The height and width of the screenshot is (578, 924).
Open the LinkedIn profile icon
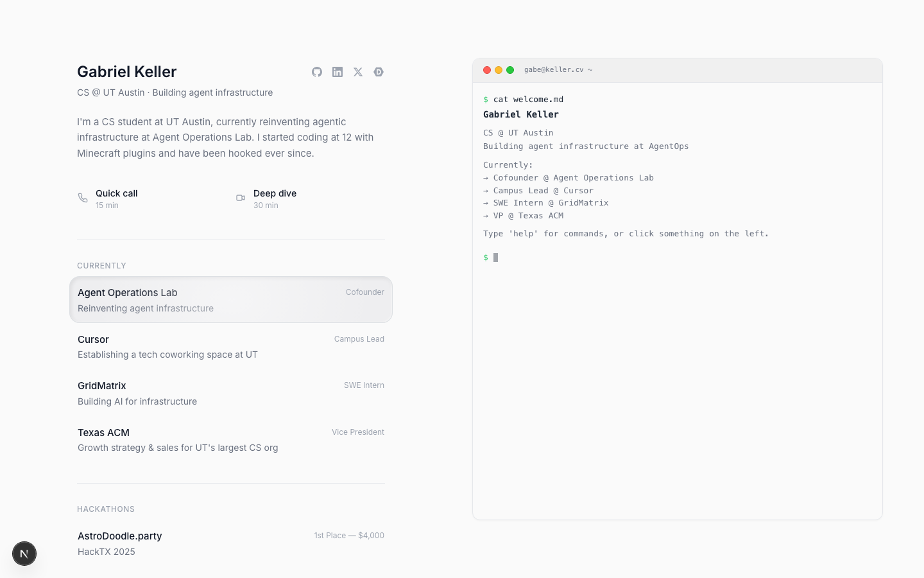pos(338,72)
